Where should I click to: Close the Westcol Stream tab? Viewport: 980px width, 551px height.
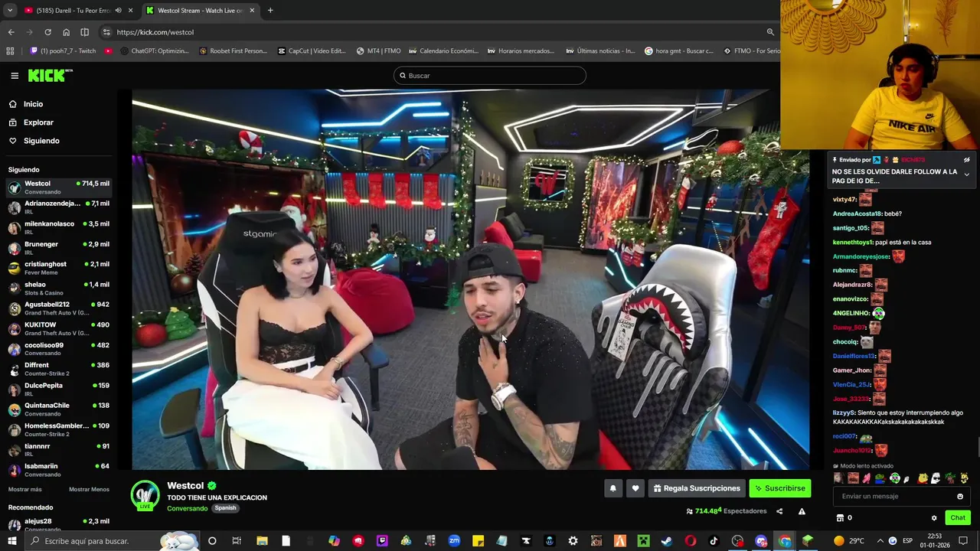coord(252,11)
